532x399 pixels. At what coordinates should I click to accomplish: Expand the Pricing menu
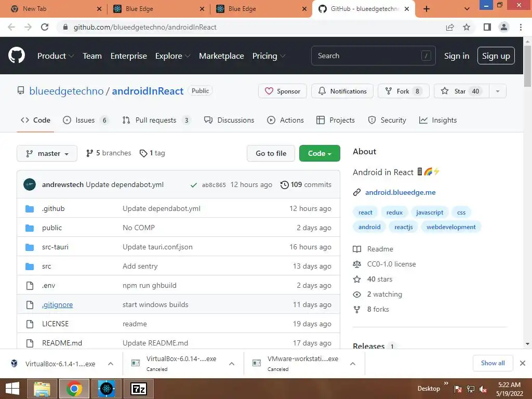269,56
